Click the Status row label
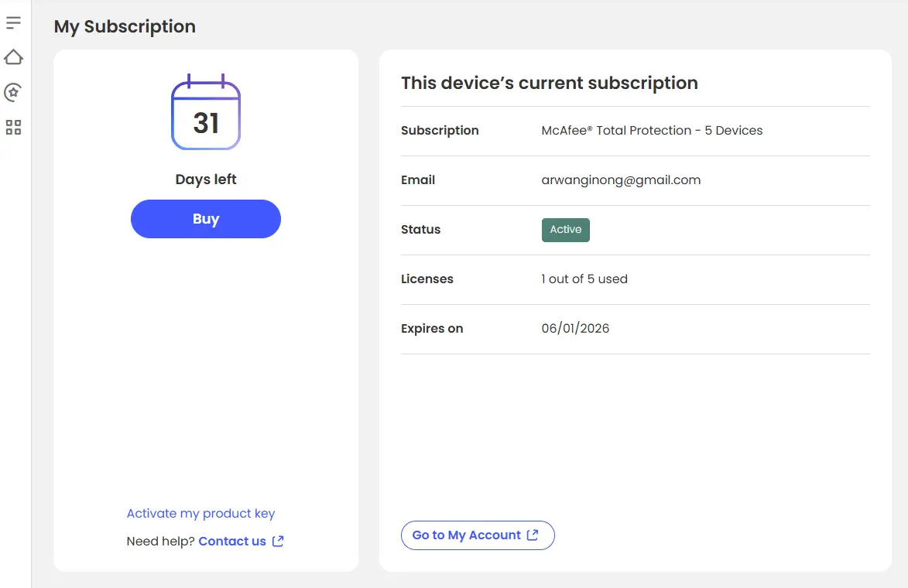 420,230
